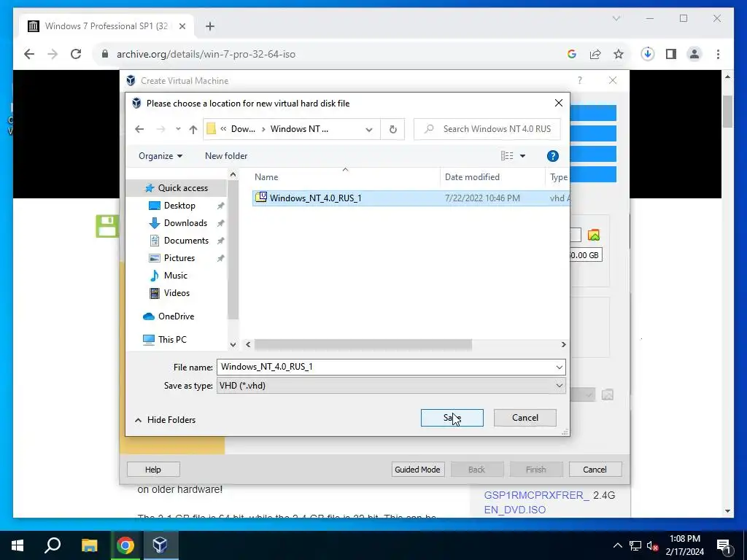Screen dimensions: 747x560
Task: Click Dow... segment in the path bar
Action: click(x=243, y=129)
